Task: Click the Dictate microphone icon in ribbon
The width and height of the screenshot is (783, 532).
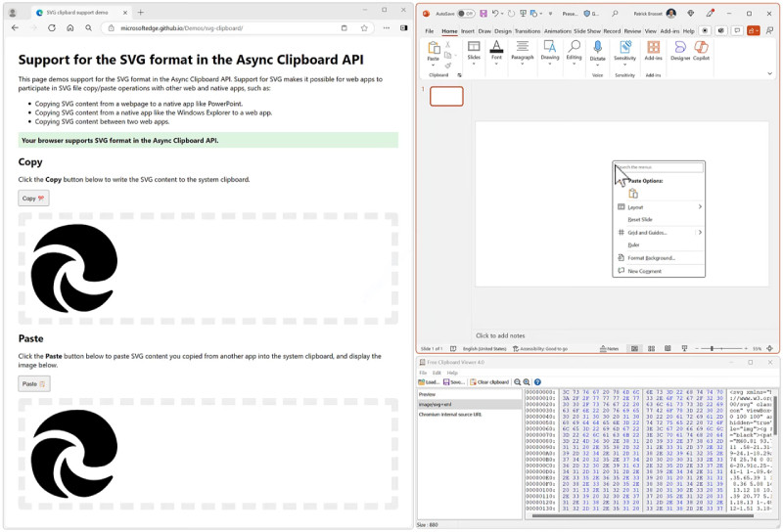Action: (x=598, y=48)
